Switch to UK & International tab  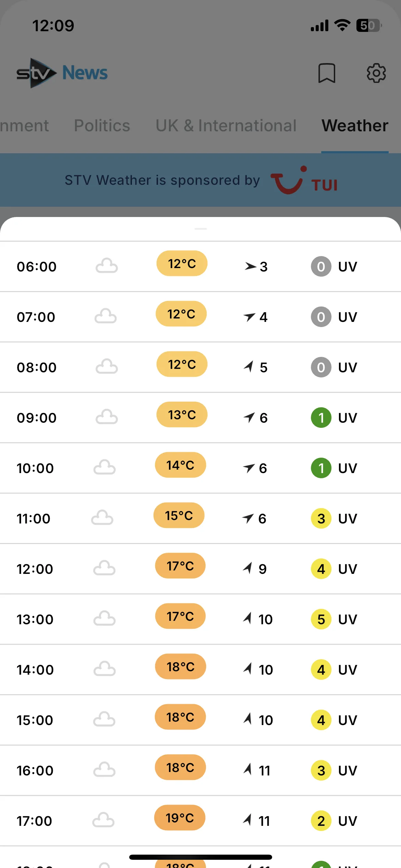click(x=226, y=125)
